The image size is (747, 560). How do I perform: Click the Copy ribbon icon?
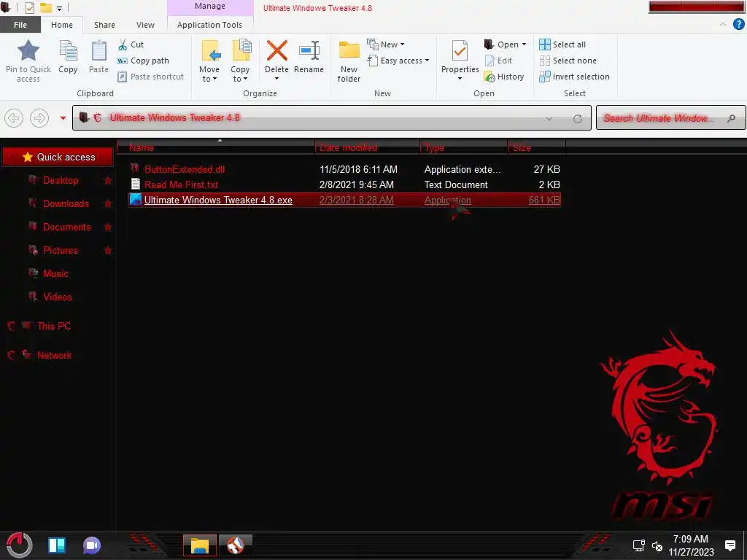click(68, 50)
